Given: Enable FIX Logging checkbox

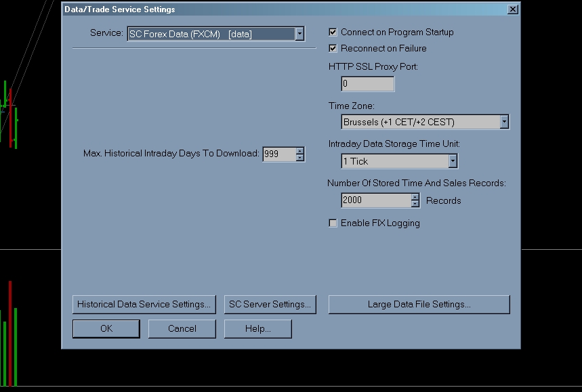Looking at the screenshot, I should tap(333, 223).
